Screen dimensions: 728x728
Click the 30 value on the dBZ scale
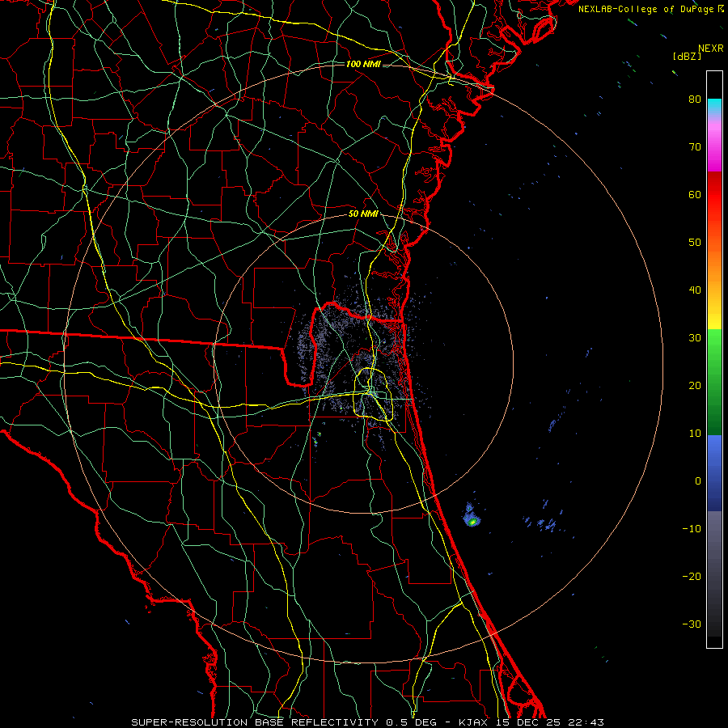(695, 337)
